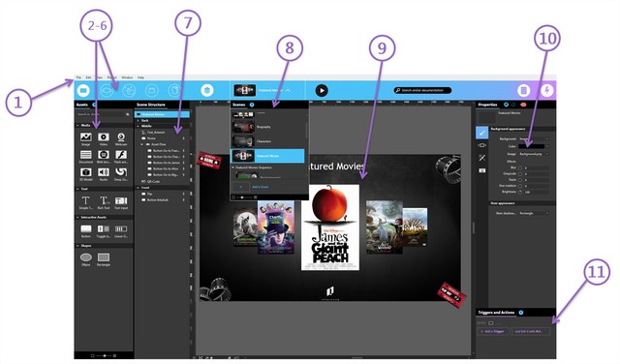The width and height of the screenshot is (620, 364).
Task: Toggle the Blur effect radio circle
Action: pyautogui.click(x=520, y=168)
